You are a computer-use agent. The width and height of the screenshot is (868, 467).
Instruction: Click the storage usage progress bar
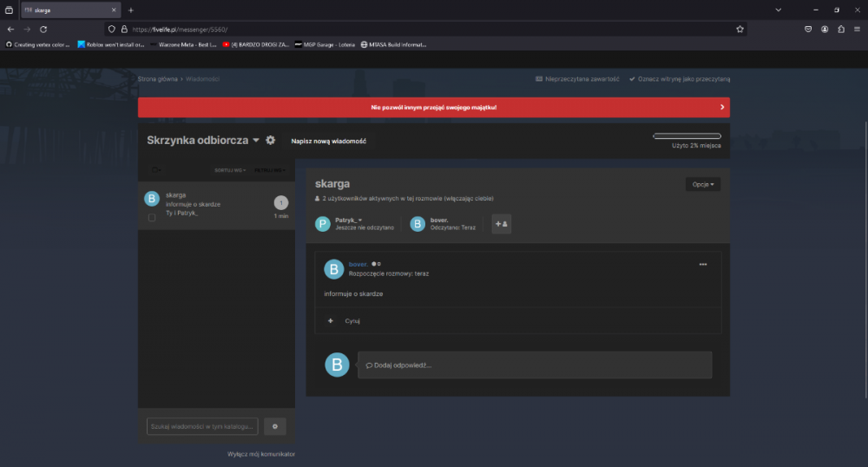687,136
